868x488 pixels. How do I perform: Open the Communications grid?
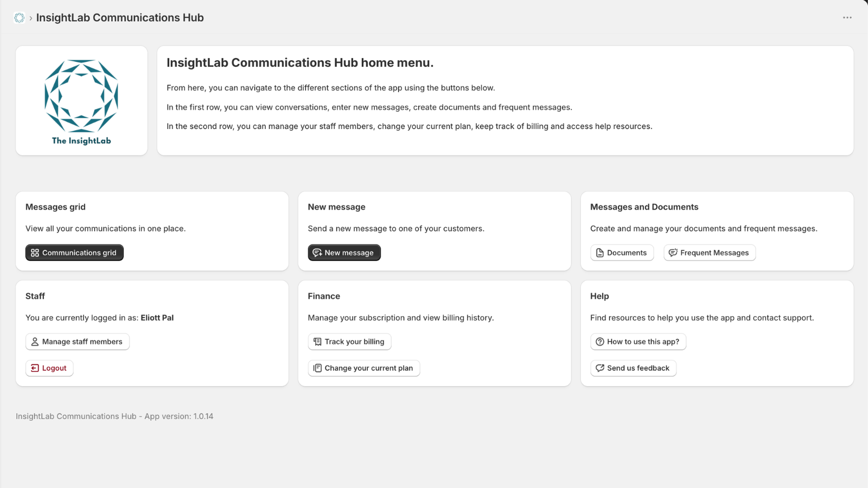pyautogui.click(x=74, y=253)
